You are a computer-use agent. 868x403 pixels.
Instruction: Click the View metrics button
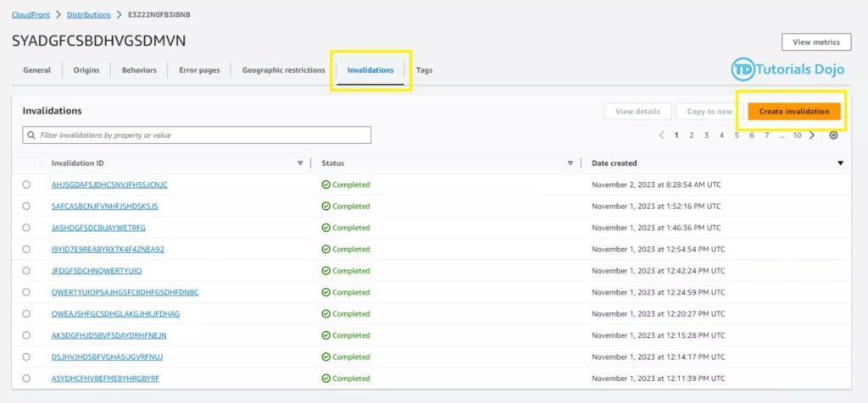815,42
